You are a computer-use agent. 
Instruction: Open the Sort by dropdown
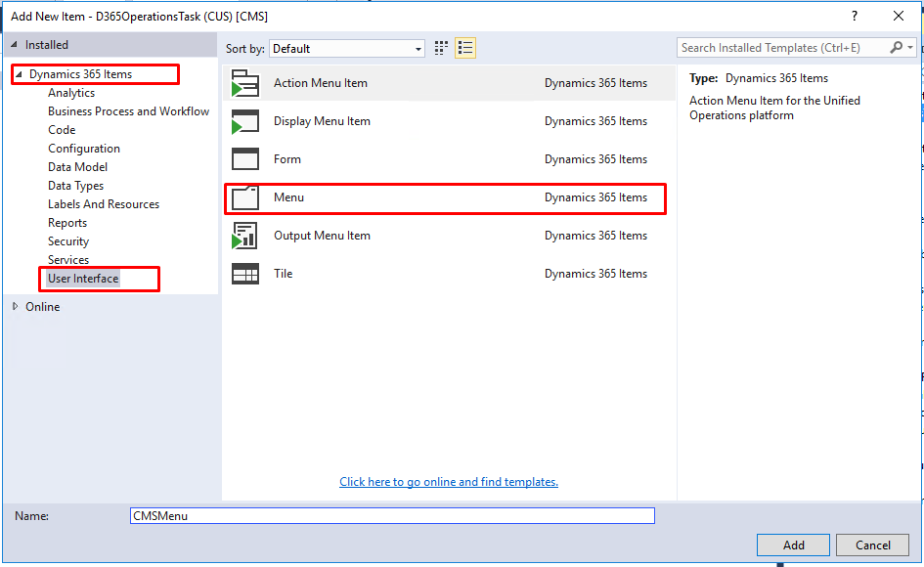347,48
